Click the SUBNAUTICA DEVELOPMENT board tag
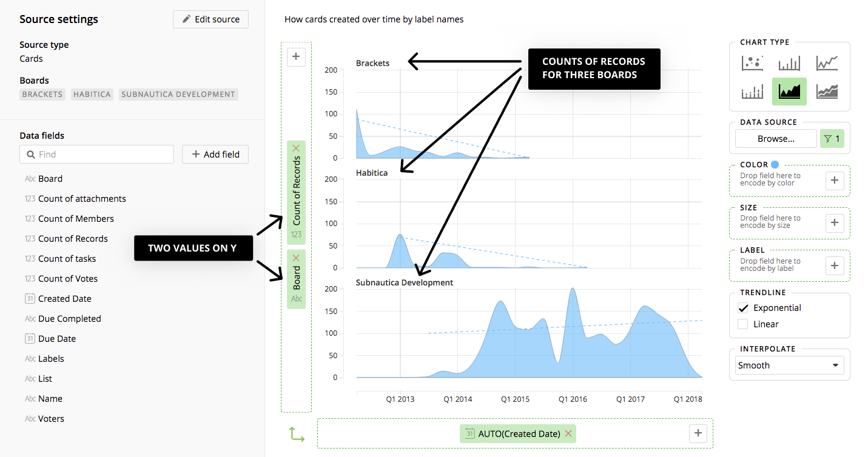Image resolution: width=868 pixels, height=457 pixels. 178,95
